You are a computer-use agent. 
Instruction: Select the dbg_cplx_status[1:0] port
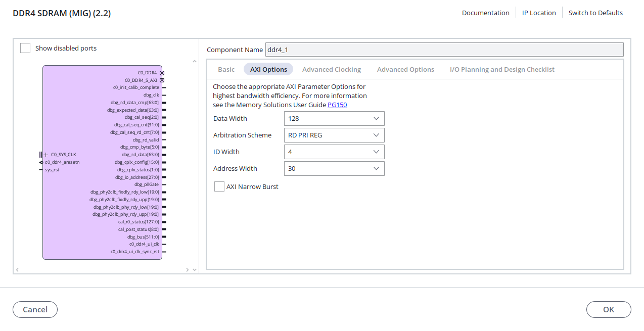pyautogui.click(x=138, y=170)
